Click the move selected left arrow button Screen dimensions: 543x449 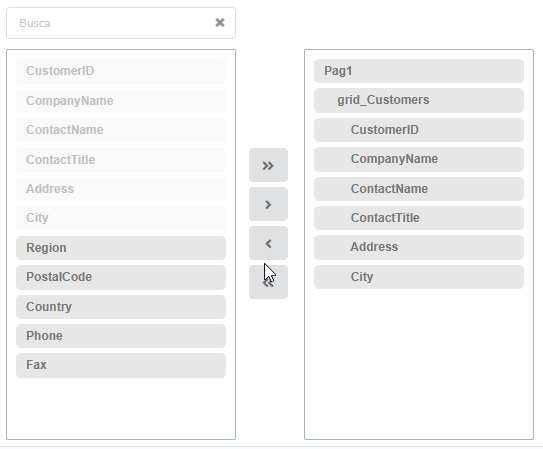point(268,243)
